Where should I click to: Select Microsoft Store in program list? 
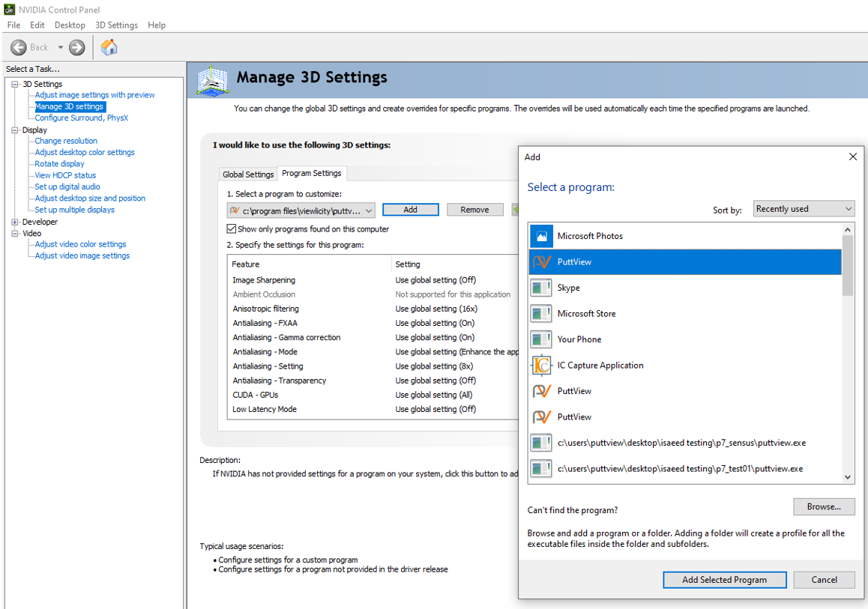(685, 314)
